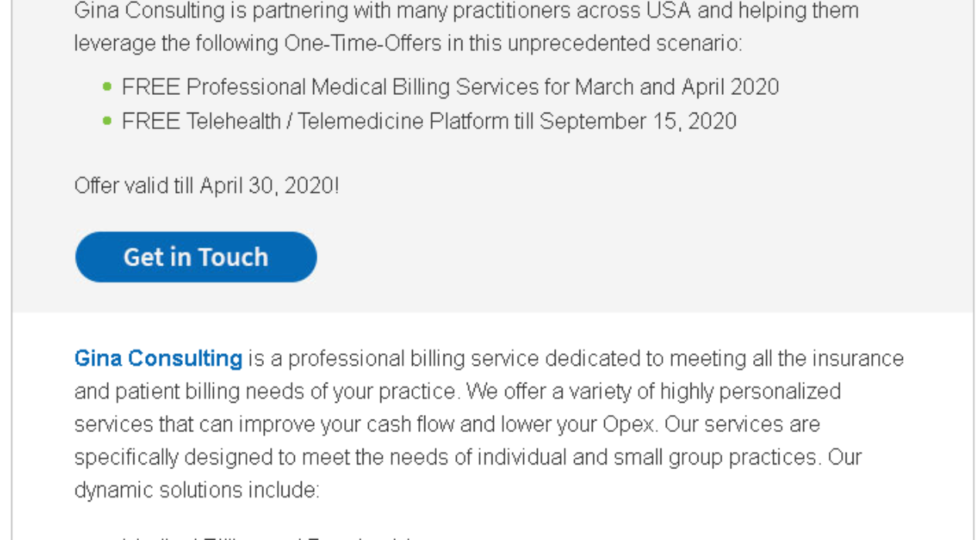Click the green bullet beside Telehealth offer

point(107,121)
